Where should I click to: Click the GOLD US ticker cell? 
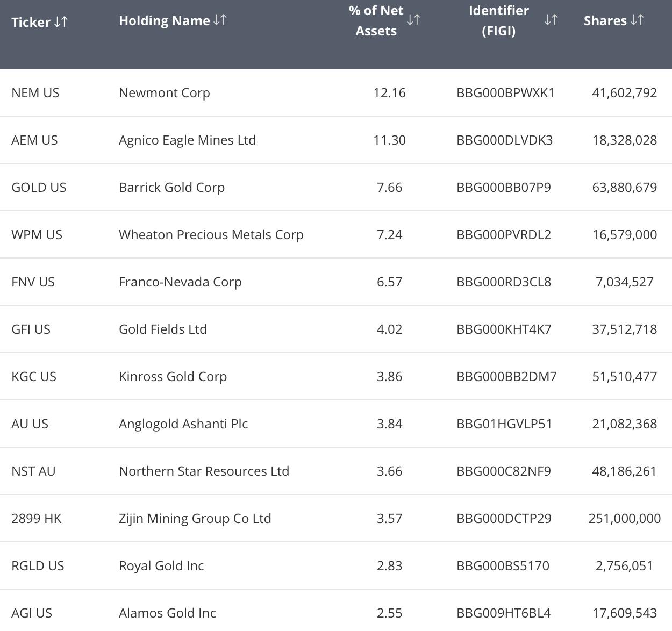(39, 188)
